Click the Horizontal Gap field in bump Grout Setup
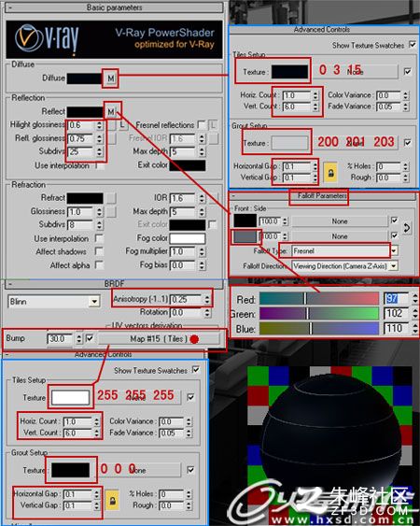Image resolution: width=420 pixels, height=526 pixels. 77,494
